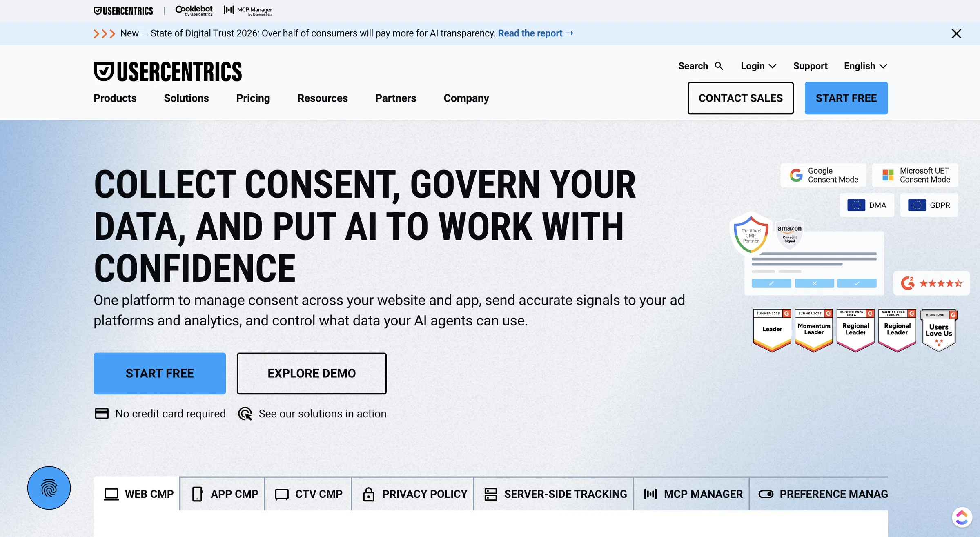This screenshot has width=980, height=537.
Task: Open the PRIVACY POLICY tab
Action: (413, 494)
